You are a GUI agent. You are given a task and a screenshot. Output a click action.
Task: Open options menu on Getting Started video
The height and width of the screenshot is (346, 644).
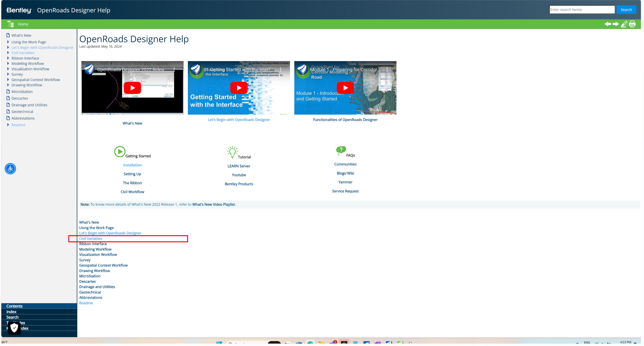[x=280, y=70]
